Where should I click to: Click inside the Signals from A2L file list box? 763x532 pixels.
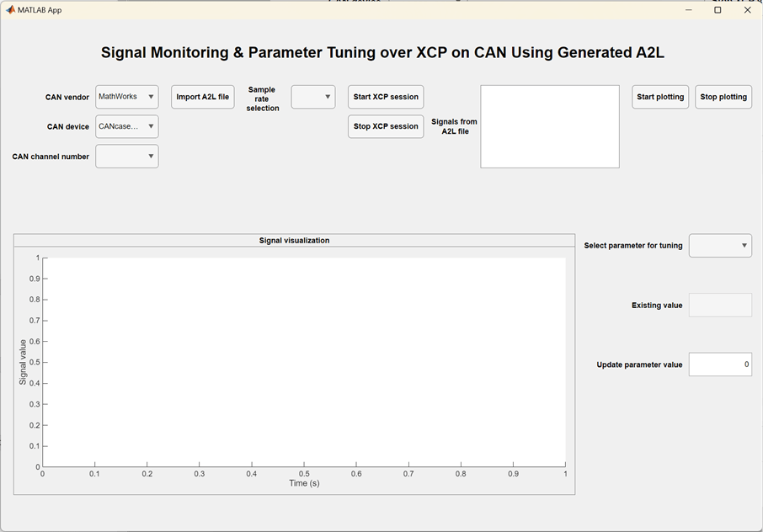(550, 126)
